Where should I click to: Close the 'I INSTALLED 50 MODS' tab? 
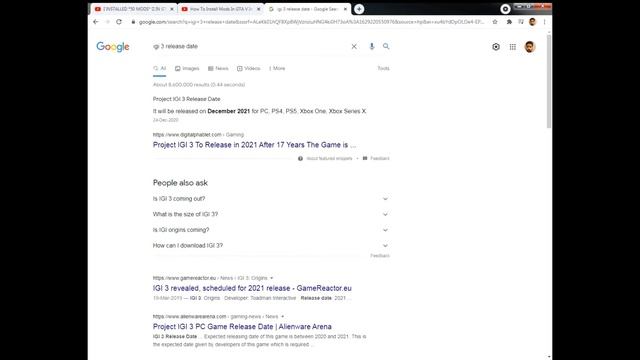[x=171, y=9]
